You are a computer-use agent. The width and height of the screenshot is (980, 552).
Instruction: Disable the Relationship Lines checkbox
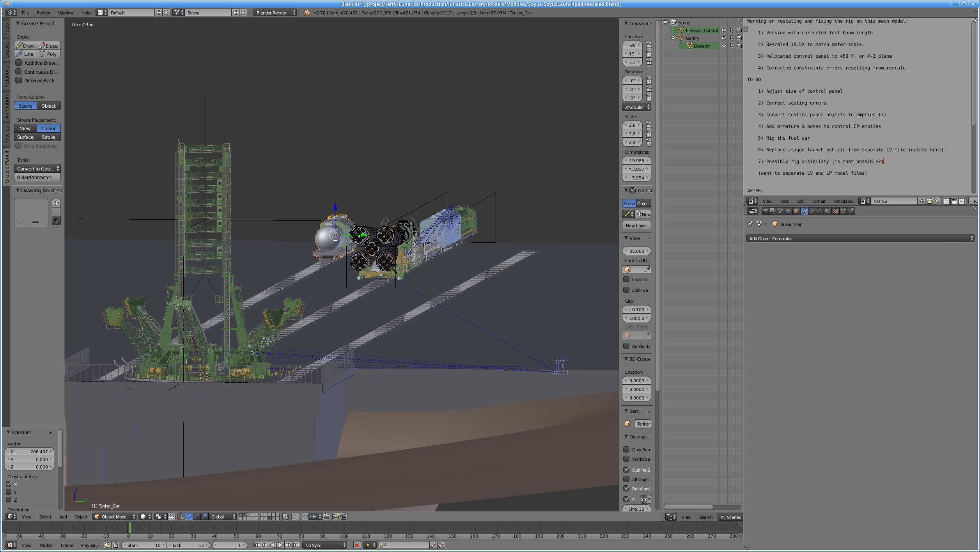pyautogui.click(x=627, y=488)
